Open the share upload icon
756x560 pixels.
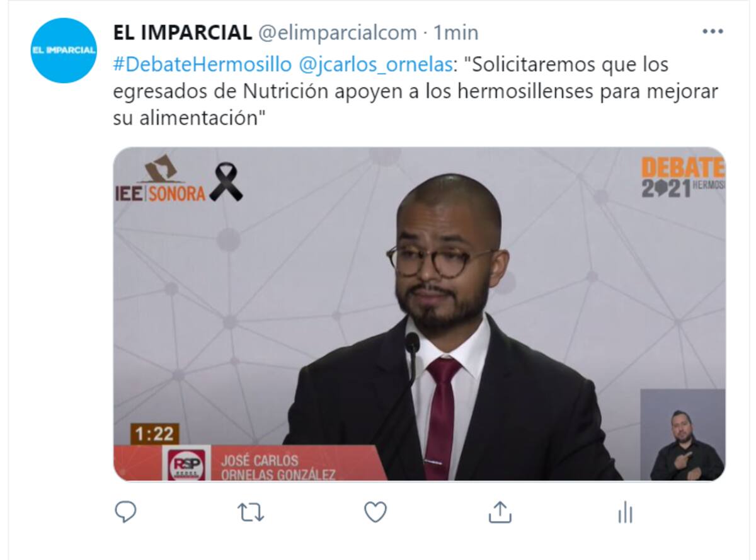(500, 511)
